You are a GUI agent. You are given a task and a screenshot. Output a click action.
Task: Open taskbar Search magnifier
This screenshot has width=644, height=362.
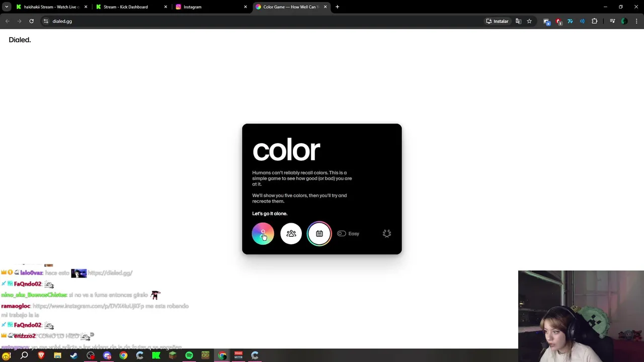click(24, 356)
